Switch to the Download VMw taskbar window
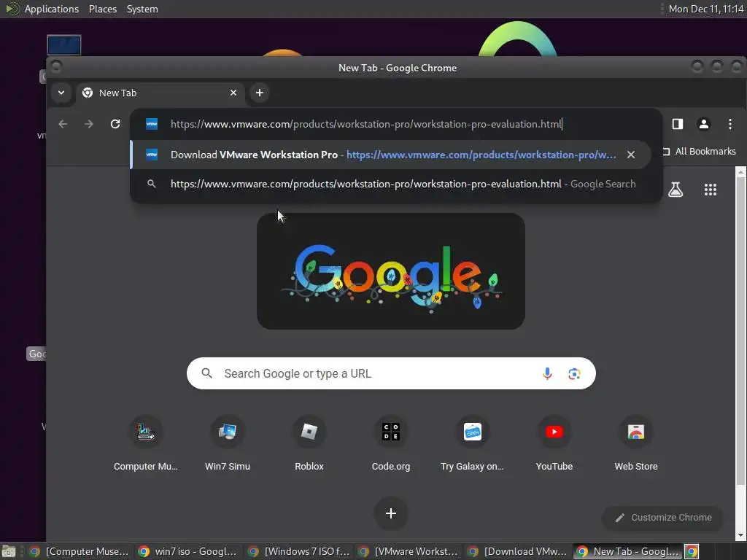Image resolution: width=747 pixels, height=560 pixels. pos(518,551)
